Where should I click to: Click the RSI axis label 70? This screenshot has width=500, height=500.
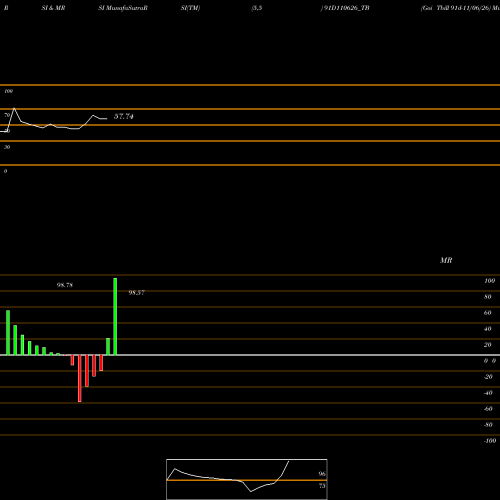point(7,115)
